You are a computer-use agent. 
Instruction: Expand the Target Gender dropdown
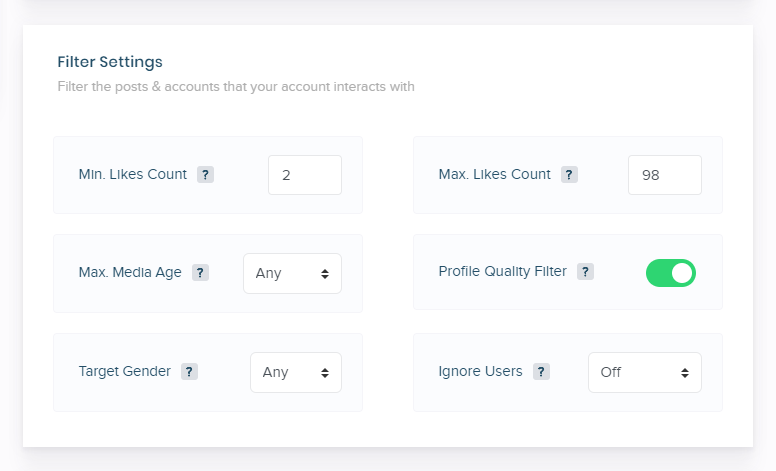point(295,372)
